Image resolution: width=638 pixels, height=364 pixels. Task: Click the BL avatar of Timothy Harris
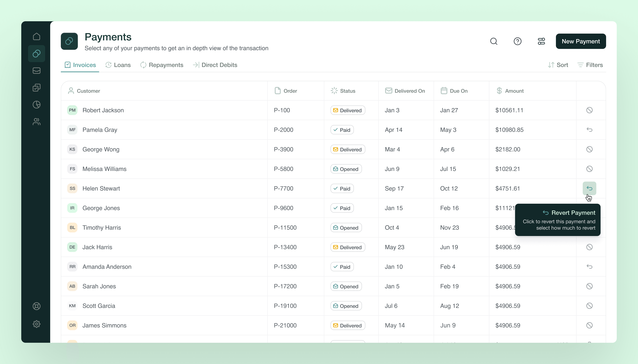point(72,227)
